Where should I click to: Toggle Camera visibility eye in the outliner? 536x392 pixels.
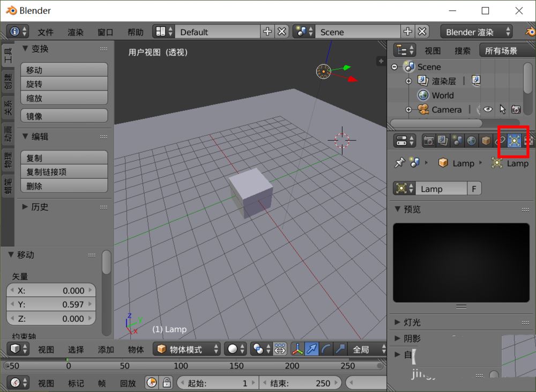pos(488,109)
